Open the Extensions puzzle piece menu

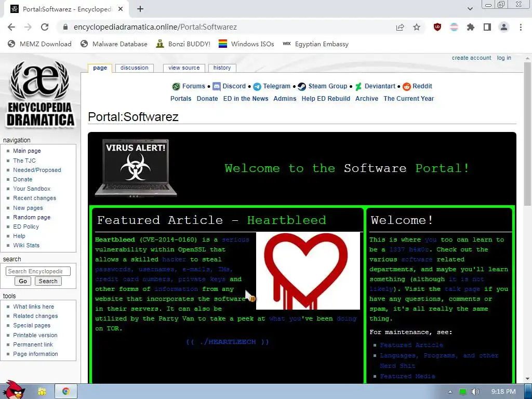[471, 27]
